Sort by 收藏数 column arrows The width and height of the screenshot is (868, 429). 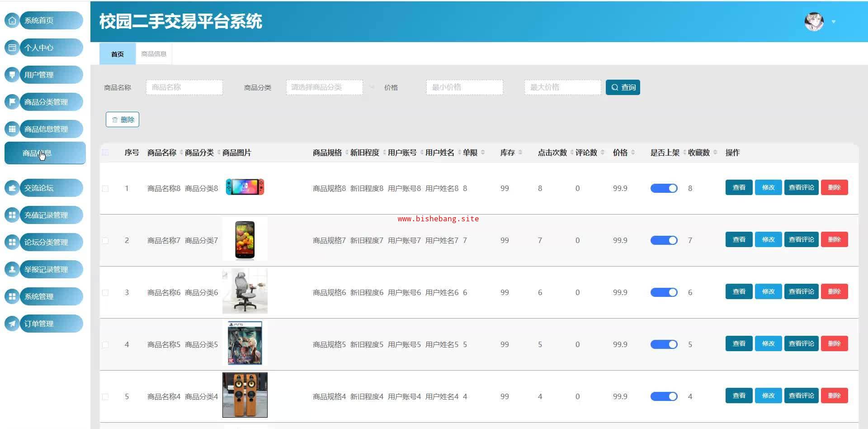(x=715, y=153)
